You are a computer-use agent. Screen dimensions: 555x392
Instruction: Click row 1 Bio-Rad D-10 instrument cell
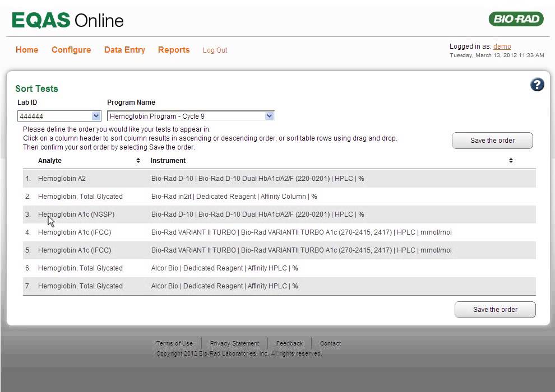258,179
